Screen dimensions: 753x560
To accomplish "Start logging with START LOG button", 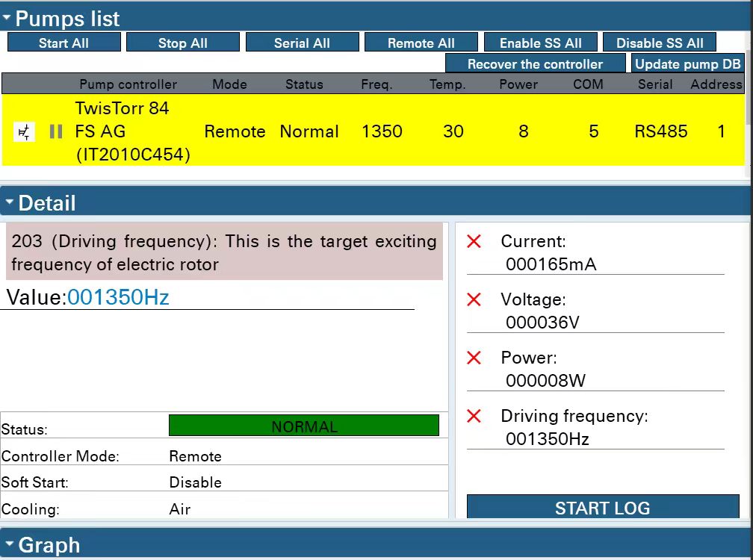I will click(x=602, y=508).
